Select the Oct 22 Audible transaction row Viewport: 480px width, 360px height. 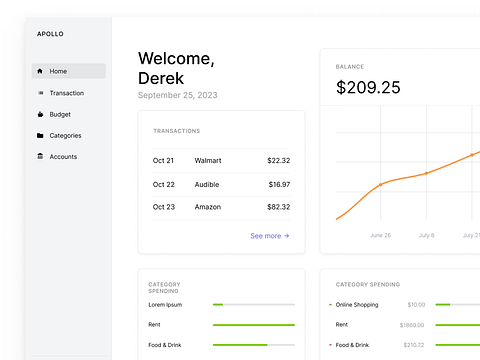[221, 184]
